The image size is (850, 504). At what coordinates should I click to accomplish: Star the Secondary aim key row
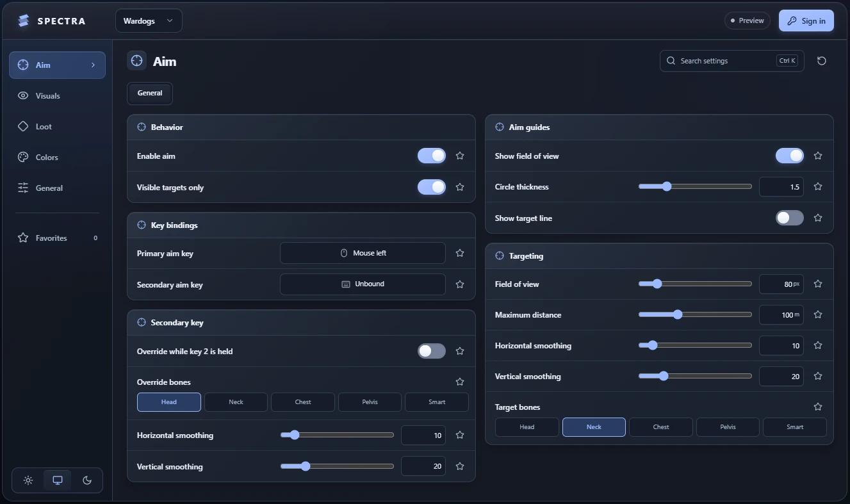pyautogui.click(x=460, y=284)
